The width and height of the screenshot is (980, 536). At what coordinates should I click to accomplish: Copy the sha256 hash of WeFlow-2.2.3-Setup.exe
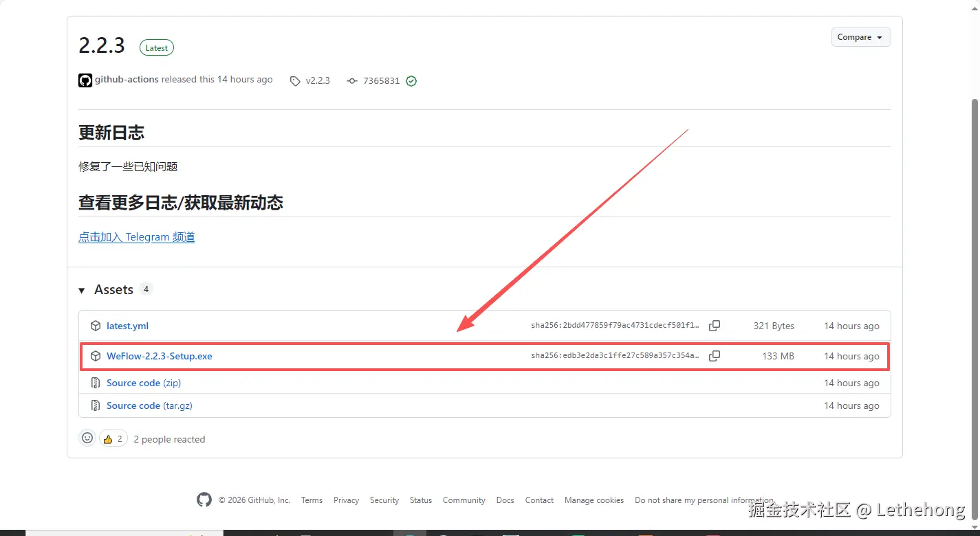(715, 356)
